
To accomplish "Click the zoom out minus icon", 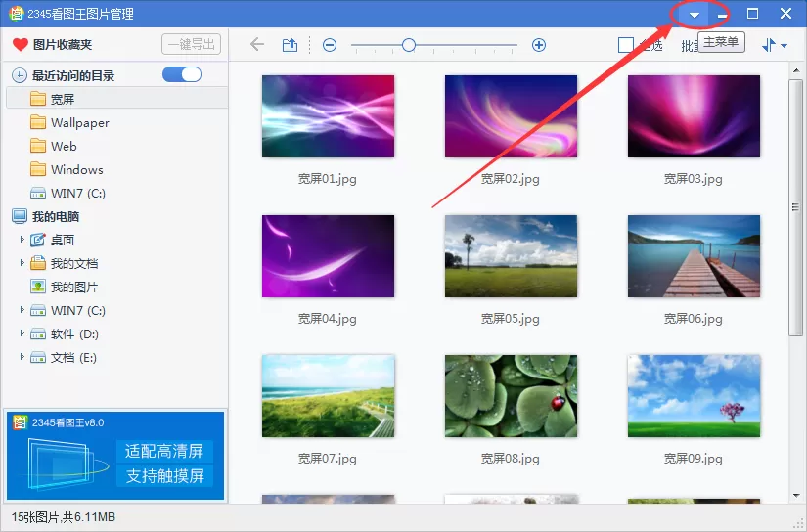I will [x=330, y=45].
